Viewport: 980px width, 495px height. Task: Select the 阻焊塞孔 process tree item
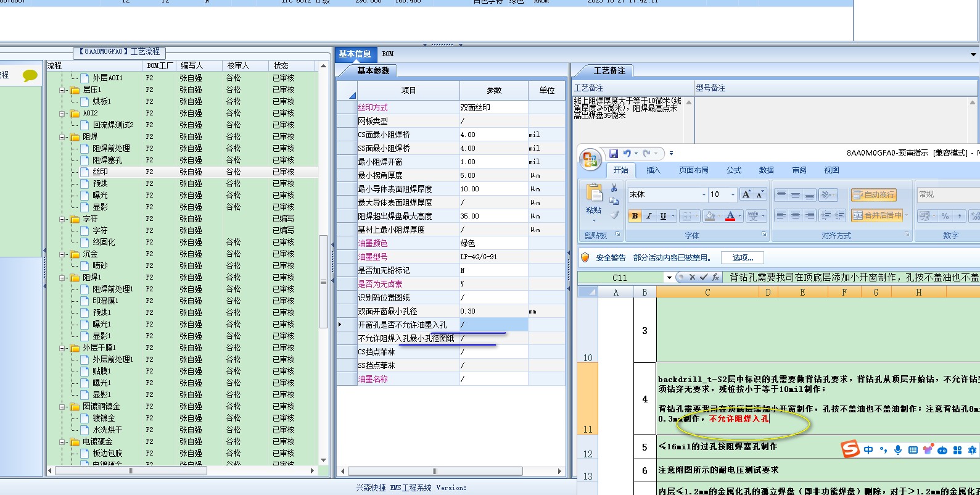point(107,160)
